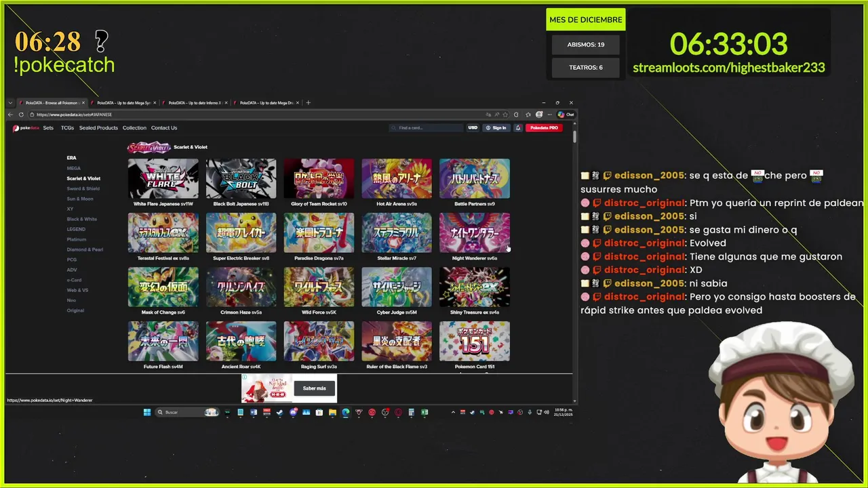Image resolution: width=868 pixels, height=488 pixels.
Task: Open the Microsoft Store taskbar icon
Action: 319,412
